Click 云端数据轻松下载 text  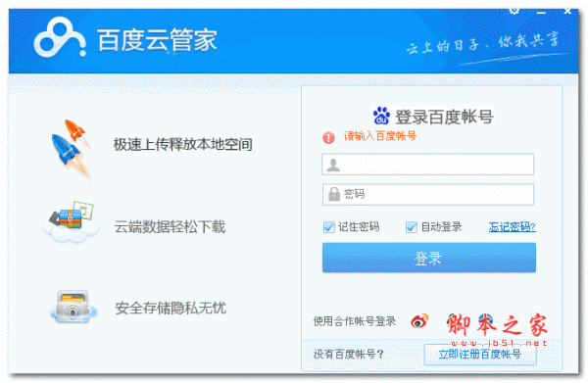pos(170,226)
